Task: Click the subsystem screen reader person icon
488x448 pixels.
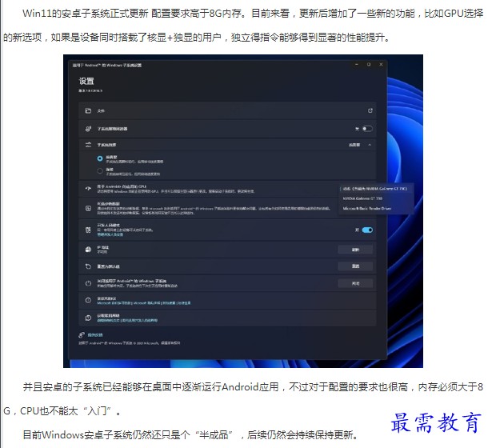Action: (88, 129)
